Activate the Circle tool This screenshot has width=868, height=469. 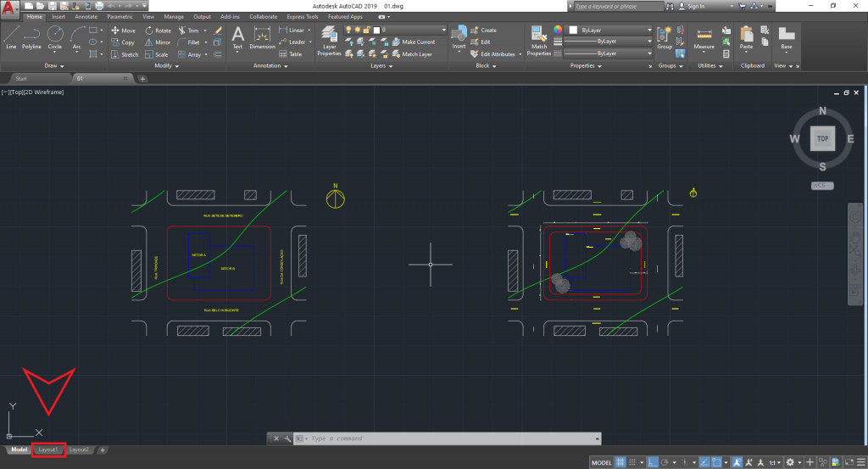pos(55,37)
